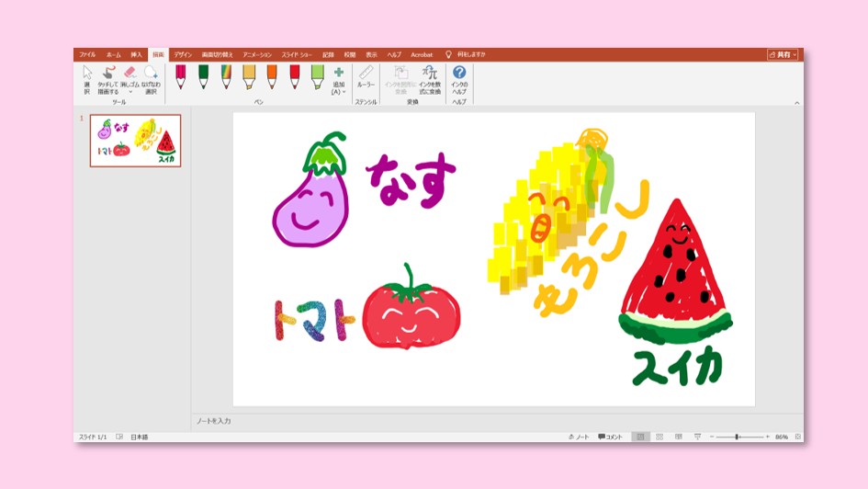Image resolution: width=868 pixels, height=489 pixels.
Task: Collapse the ribbon with the chevron
Action: (796, 102)
